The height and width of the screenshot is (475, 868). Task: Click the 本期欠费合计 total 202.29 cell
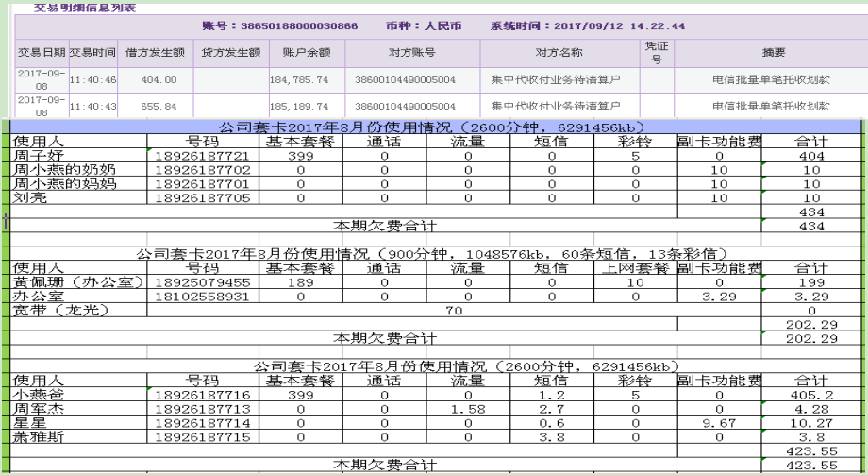point(811,337)
